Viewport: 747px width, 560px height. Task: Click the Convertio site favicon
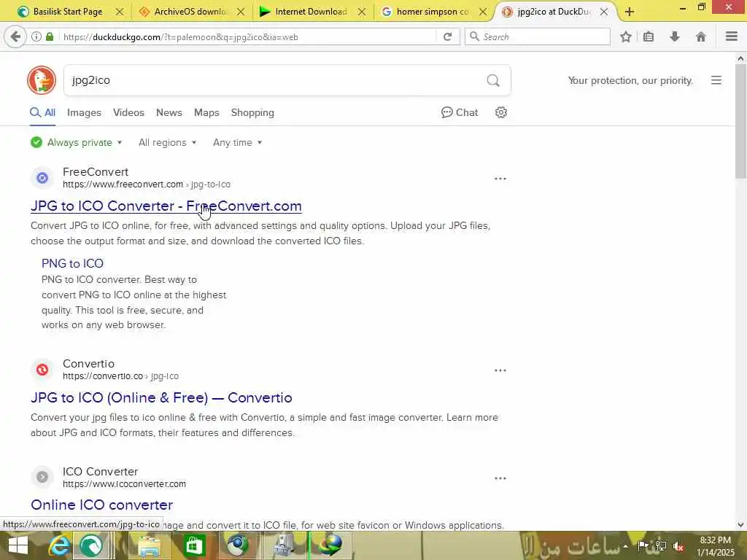point(42,370)
